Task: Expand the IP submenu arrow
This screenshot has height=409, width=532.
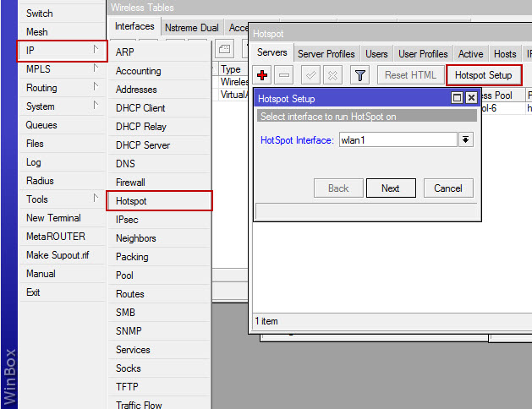Action: point(96,50)
